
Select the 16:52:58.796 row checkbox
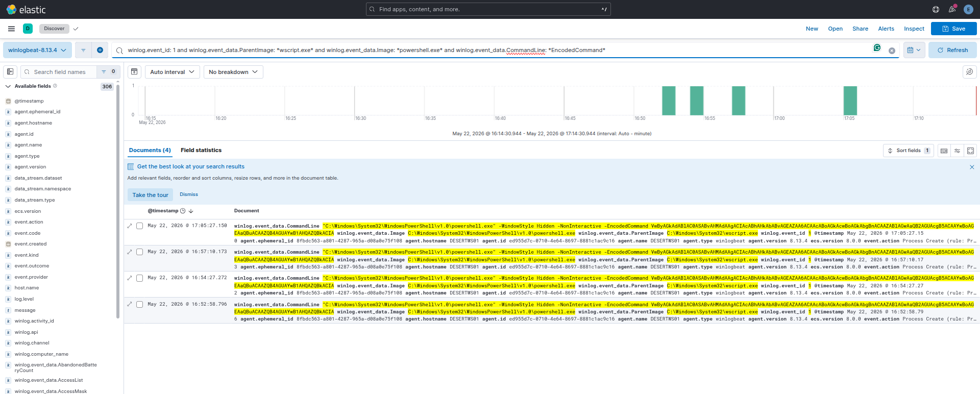(139, 304)
